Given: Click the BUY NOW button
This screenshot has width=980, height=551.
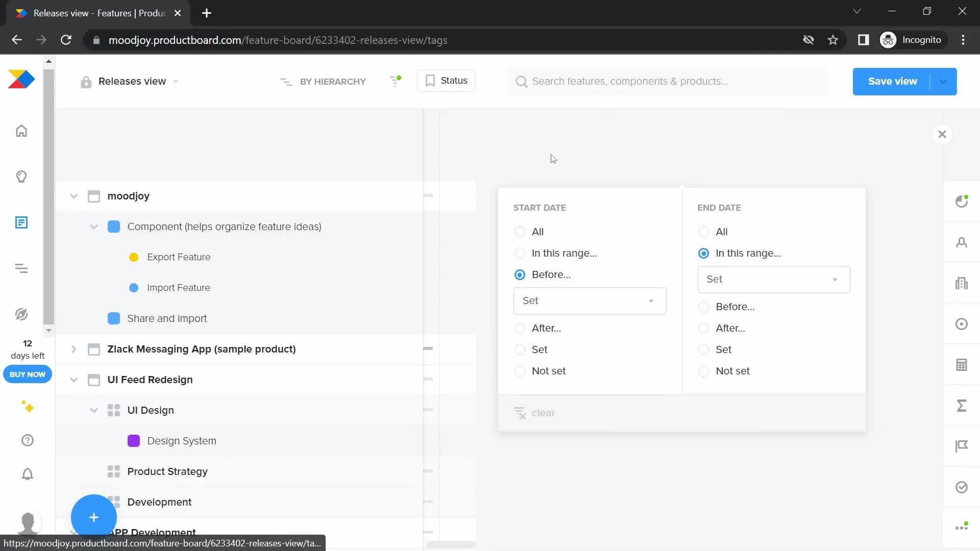Looking at the screenshot, I should [x=28, y=374].
